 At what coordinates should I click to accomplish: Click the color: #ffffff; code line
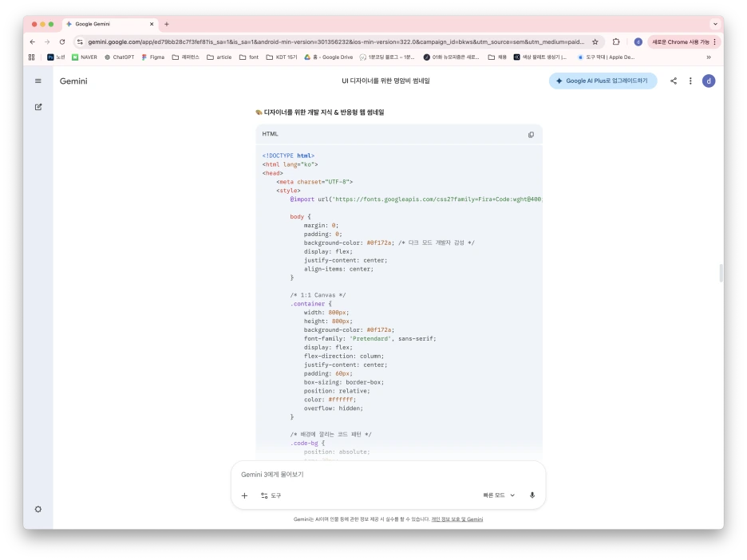[x=330, y=400]
